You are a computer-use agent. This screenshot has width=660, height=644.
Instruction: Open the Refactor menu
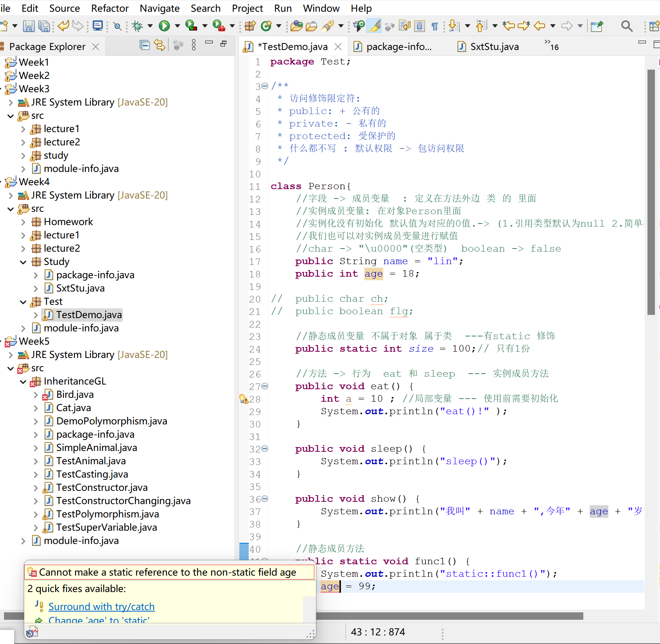[x=109, y=8]
